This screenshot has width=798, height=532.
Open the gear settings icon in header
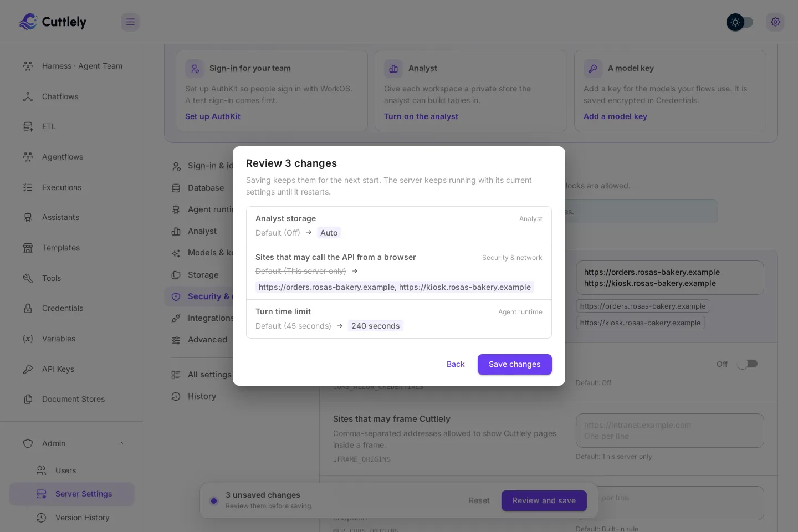coord(775,22)
